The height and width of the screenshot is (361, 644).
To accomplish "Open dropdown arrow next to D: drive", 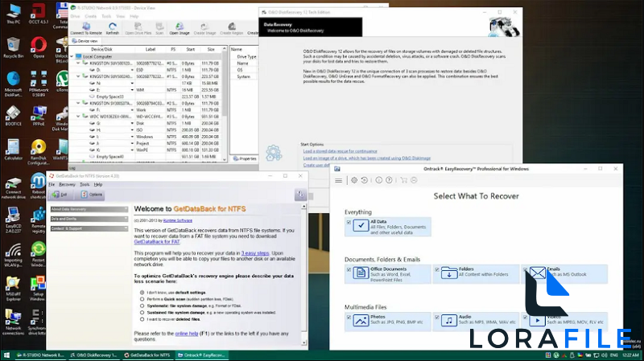I will point(132,70).
